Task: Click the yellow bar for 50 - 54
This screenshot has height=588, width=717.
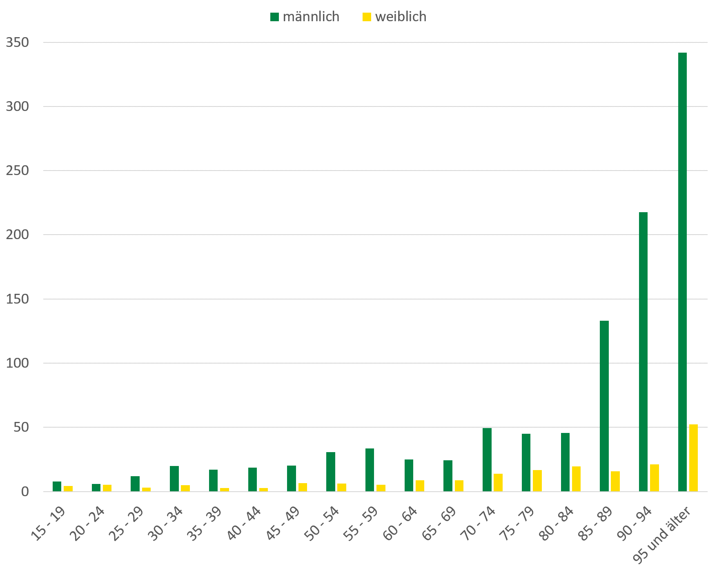Action: pyautogui.click(x=342, y=488)
